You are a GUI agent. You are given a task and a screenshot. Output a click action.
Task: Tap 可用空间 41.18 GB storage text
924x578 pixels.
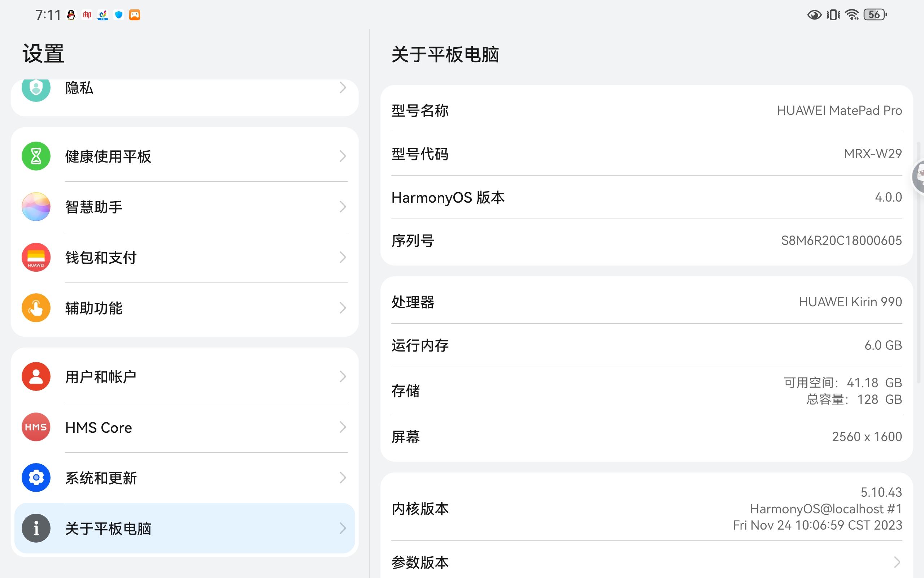843,383
